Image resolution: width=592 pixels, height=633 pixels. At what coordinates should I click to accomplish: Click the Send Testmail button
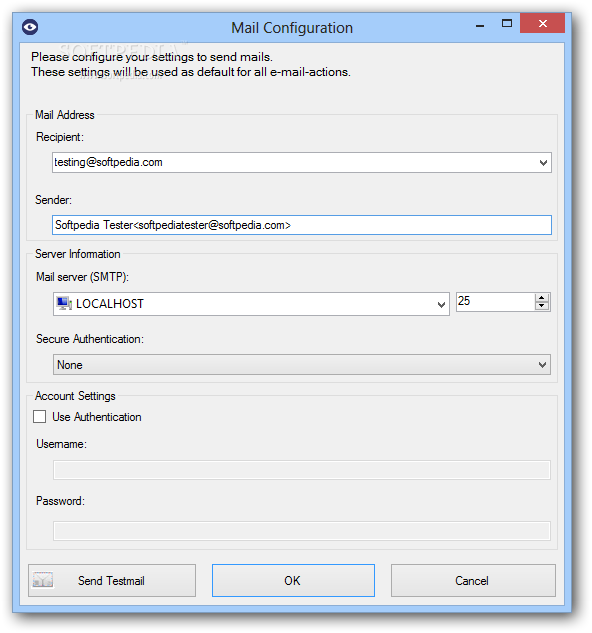(x=112, y=581)
